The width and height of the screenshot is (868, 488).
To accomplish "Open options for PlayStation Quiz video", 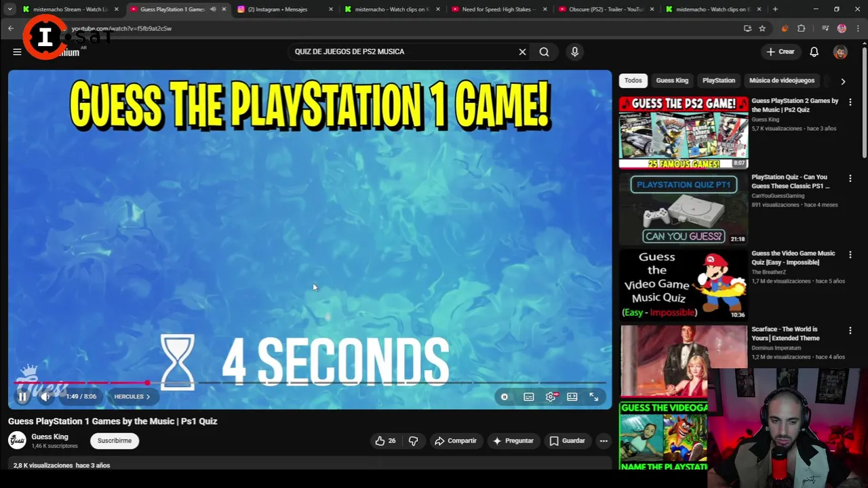I will coord(850,178).
